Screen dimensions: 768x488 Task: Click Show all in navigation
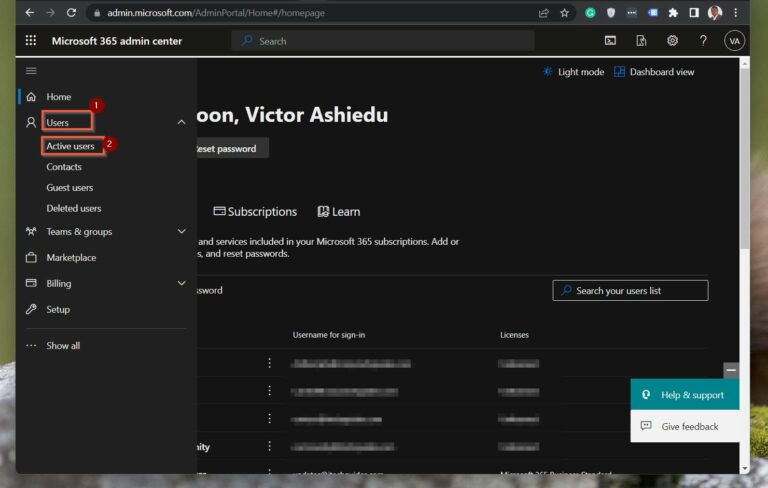(x=63, y=345)
